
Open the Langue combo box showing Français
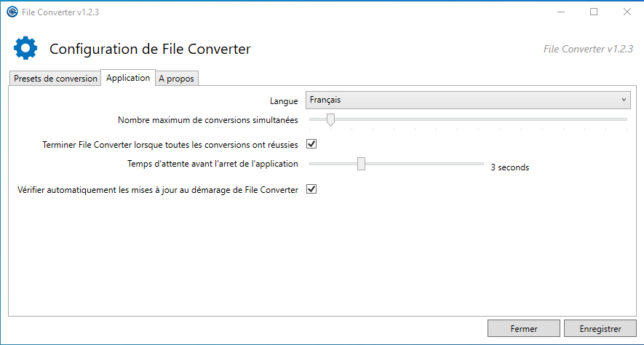coord(466,100)
